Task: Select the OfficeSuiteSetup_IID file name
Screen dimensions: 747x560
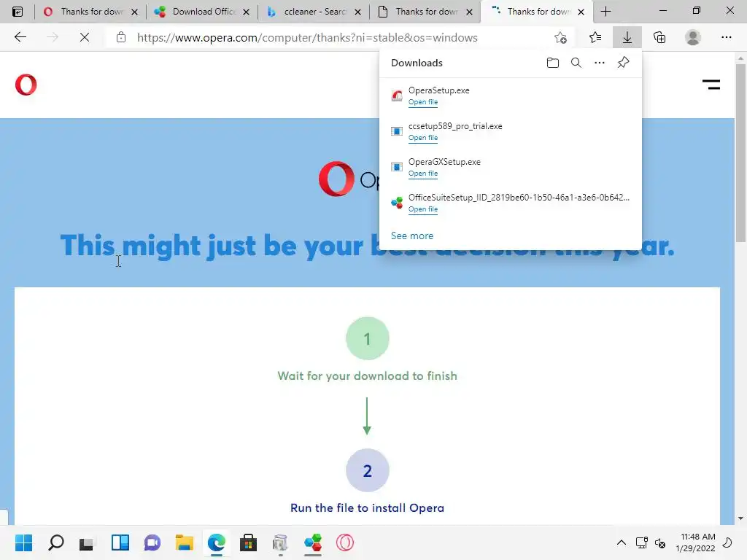Action: (x=519, y=197)
